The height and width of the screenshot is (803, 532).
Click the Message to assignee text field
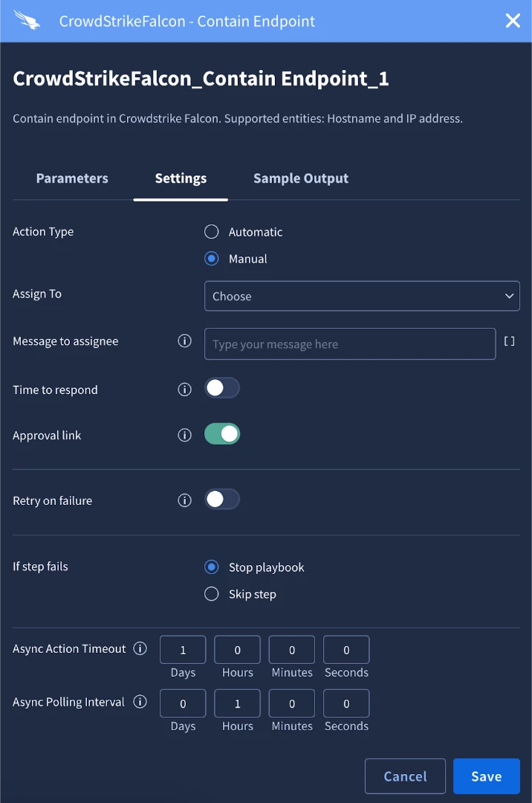tap(350, 344)
